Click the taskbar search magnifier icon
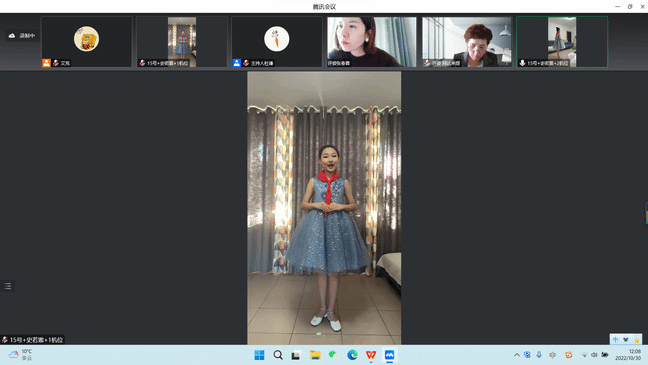 pyautogui.click(x=278, y=355)
